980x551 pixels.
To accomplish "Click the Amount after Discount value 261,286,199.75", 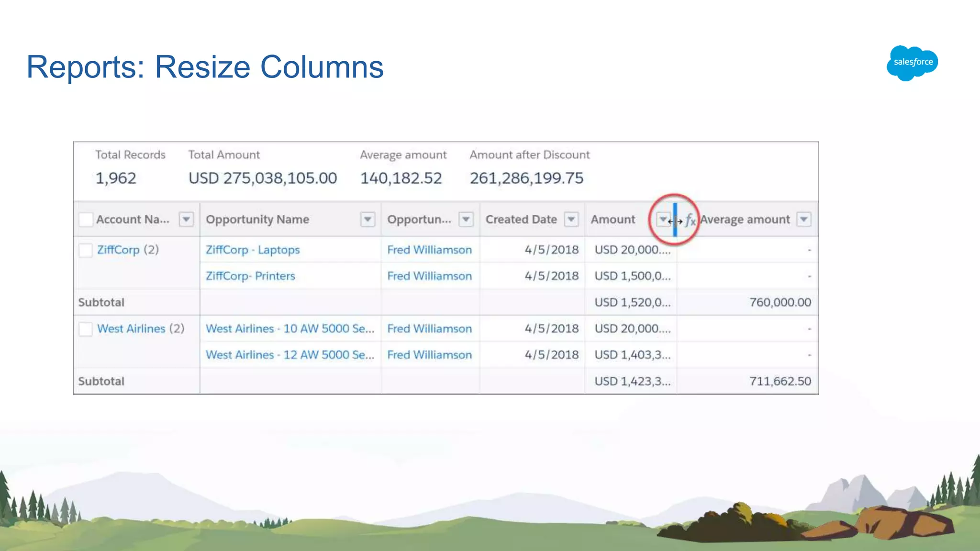I will click(x=526, y=178).
